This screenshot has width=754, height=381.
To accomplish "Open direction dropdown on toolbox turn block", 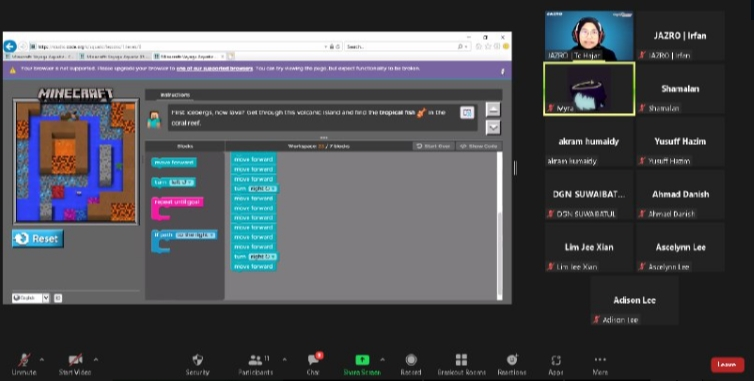I will tap(181, 182).
